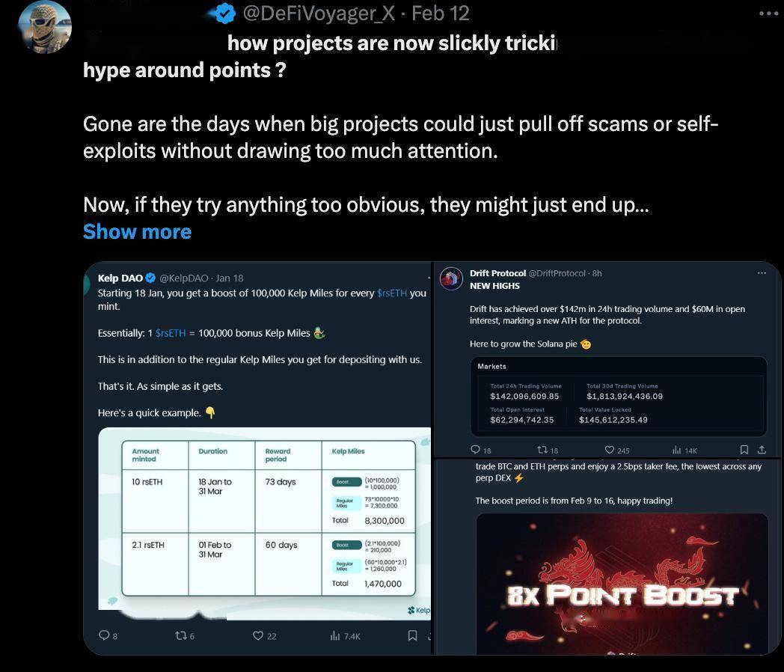Image resolution: width=784 pixels, height=672 pixels.
Task: Click the Drift Protocol avatar
Action: click(452, 278)
